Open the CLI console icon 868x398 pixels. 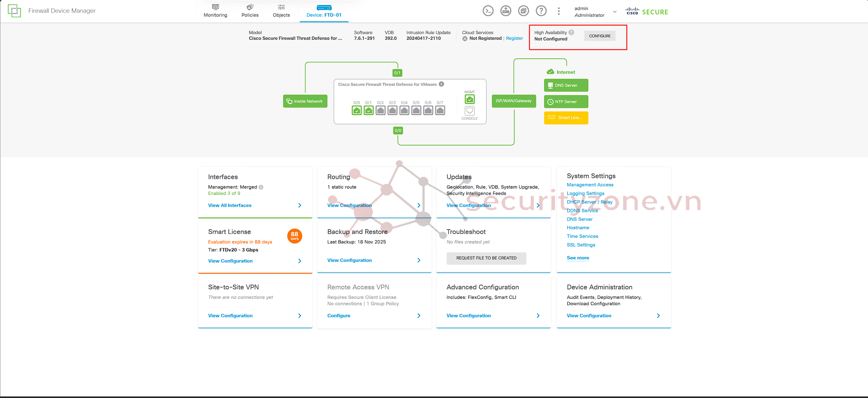pos(488,11)
